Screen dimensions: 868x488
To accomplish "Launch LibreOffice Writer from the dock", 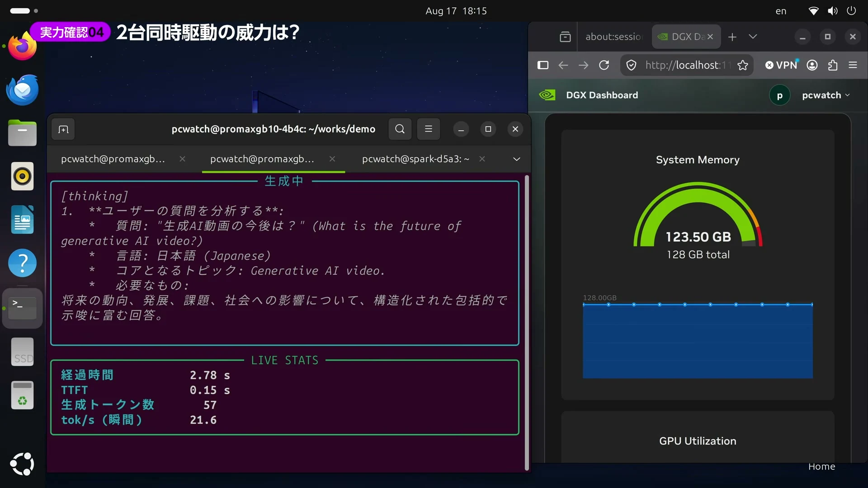I will tap(22, 220).
